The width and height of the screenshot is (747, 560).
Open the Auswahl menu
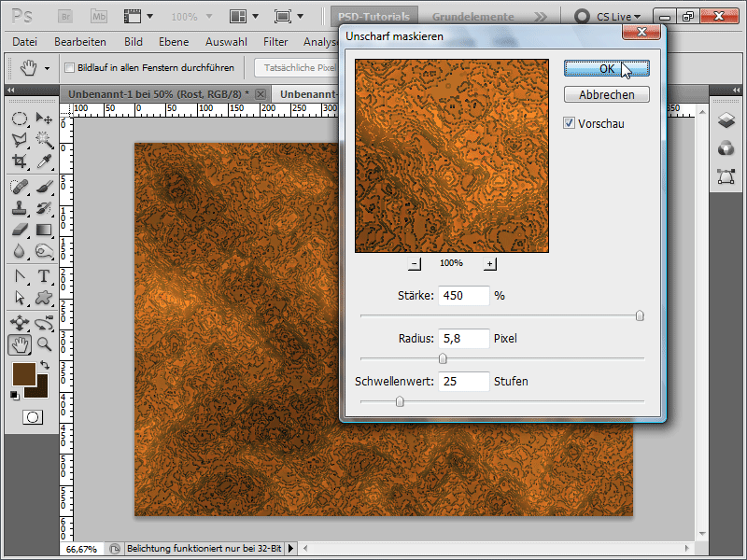click(226, 42)
